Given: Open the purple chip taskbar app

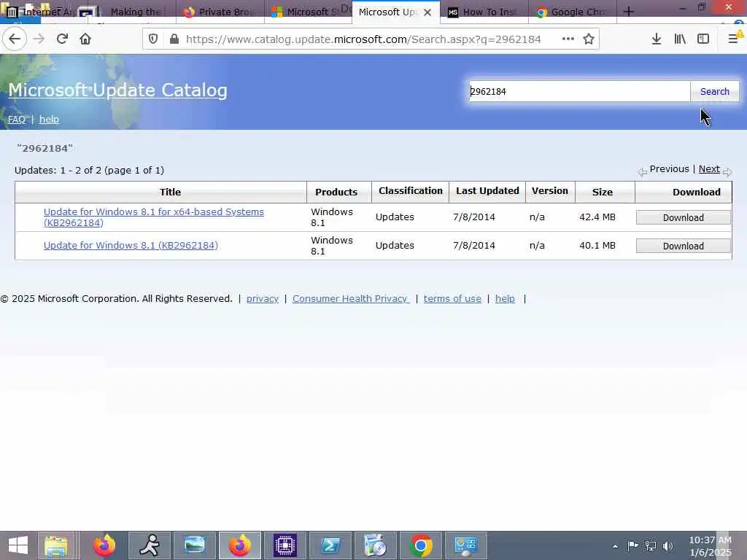Looking at the screenshot, I should click(285, 545).
